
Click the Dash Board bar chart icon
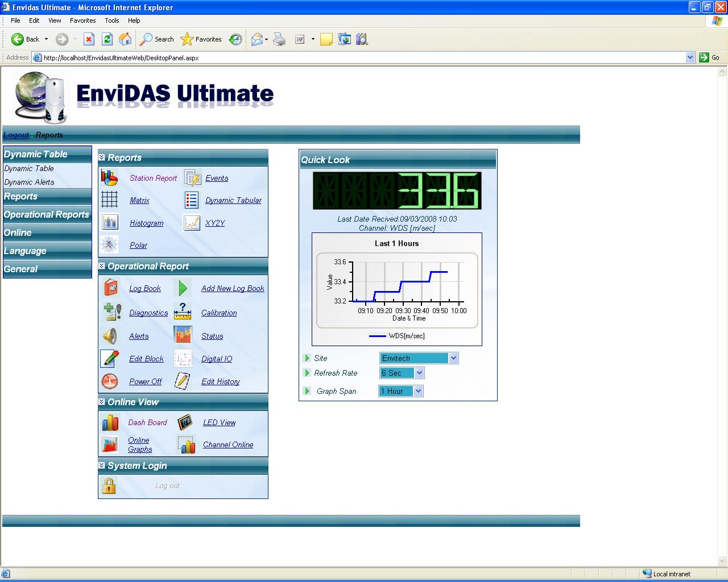110,422
